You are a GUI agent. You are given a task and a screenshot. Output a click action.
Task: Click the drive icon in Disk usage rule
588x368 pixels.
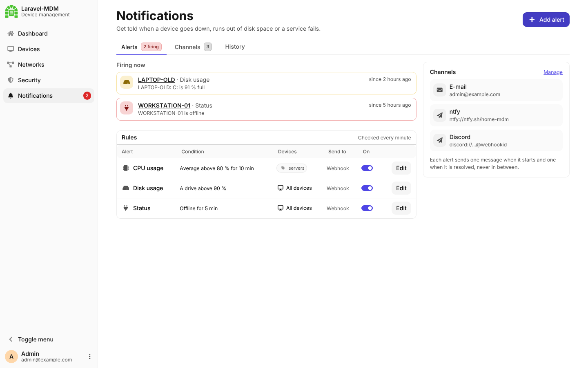126,188
